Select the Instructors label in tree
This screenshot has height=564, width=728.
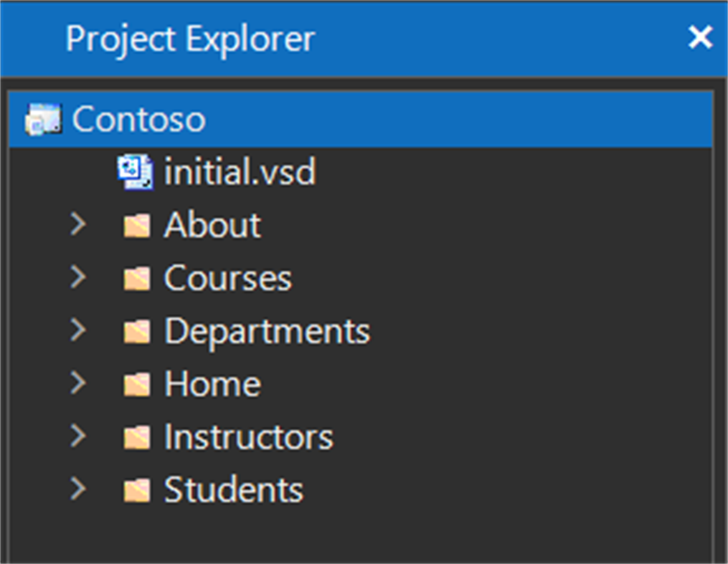pyautogui.click(x=248, y=437)
